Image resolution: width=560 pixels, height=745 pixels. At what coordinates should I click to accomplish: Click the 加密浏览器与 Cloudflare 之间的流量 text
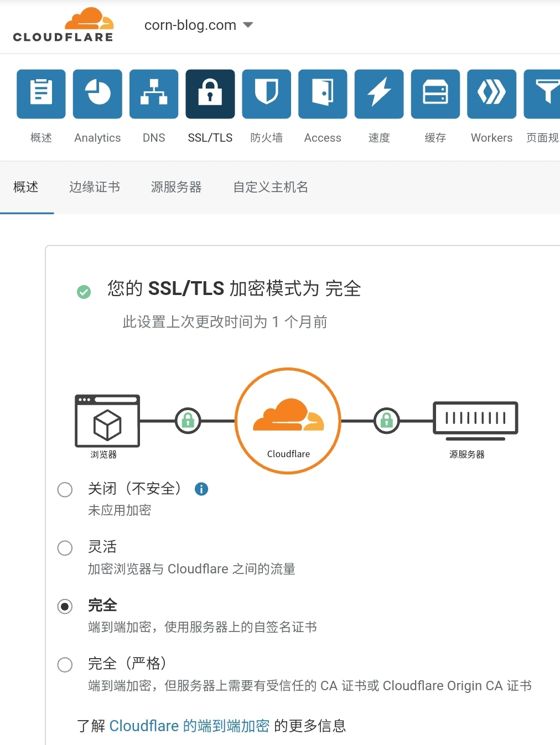tap(191, 569)
